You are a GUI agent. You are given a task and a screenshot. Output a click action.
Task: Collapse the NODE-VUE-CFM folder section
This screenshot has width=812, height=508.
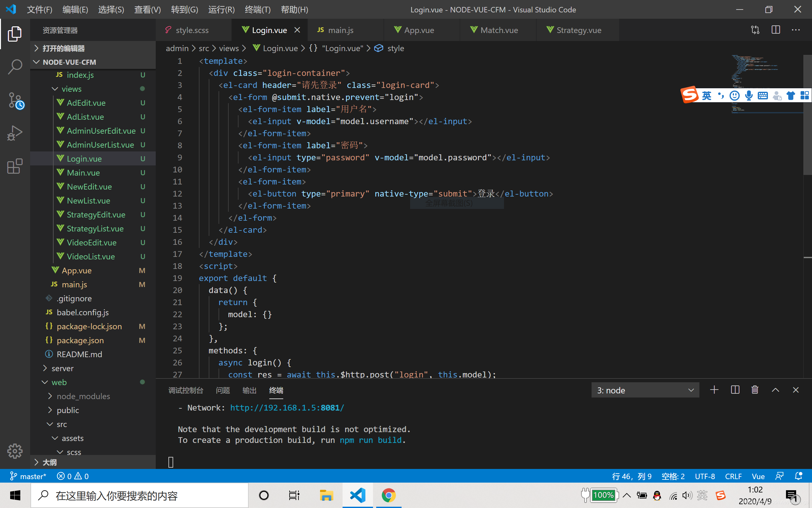click(93, 62)
